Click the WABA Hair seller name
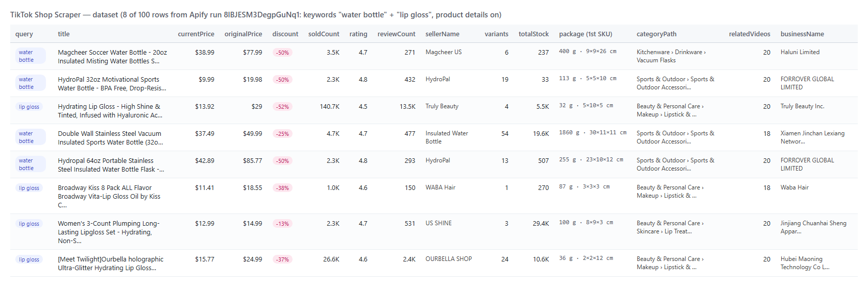Screen dimensions: 868x286 [441, 187]
